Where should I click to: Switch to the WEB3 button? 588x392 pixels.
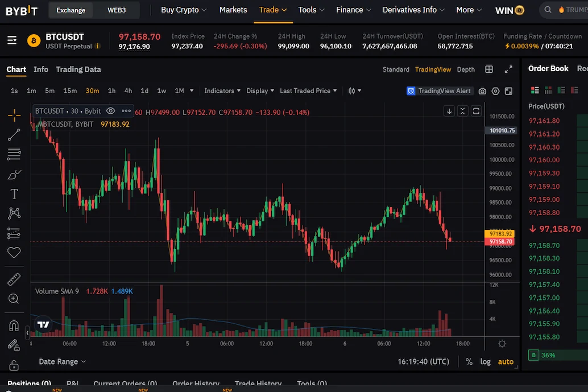[x=117, y=10]
